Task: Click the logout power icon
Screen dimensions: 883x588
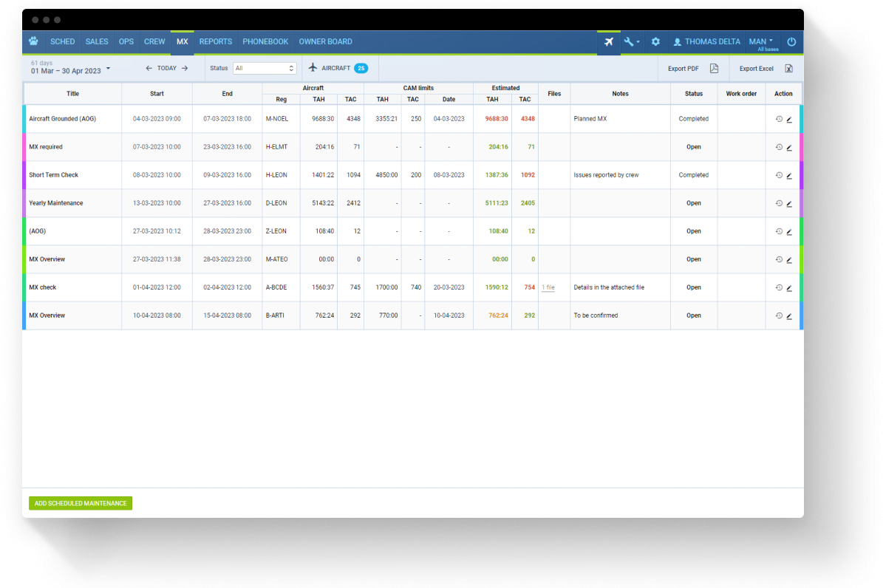Action: [791, 42]
